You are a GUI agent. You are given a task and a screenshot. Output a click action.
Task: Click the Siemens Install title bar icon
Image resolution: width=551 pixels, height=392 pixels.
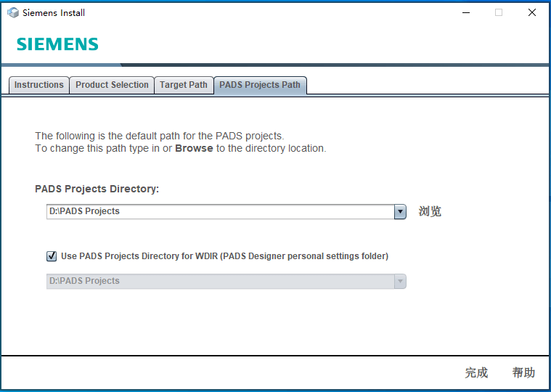click(x=13, y=12)
